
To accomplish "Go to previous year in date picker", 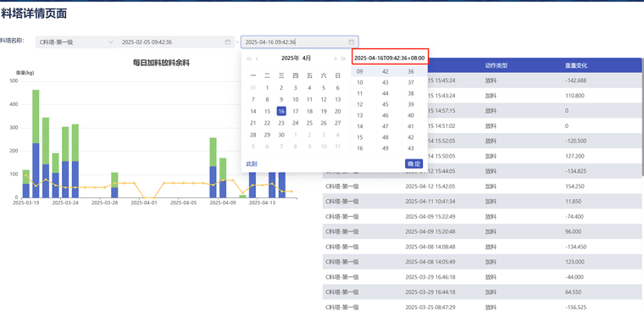I will coord(249,58).
